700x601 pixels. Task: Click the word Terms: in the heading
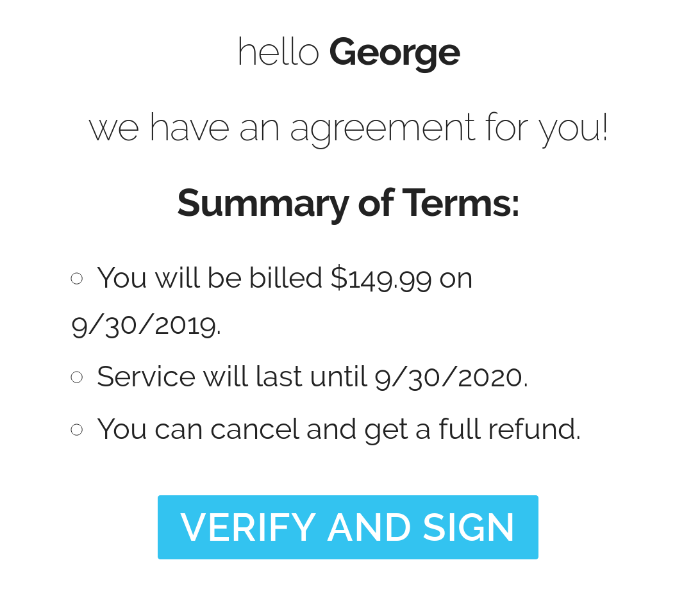coord(461,202)
